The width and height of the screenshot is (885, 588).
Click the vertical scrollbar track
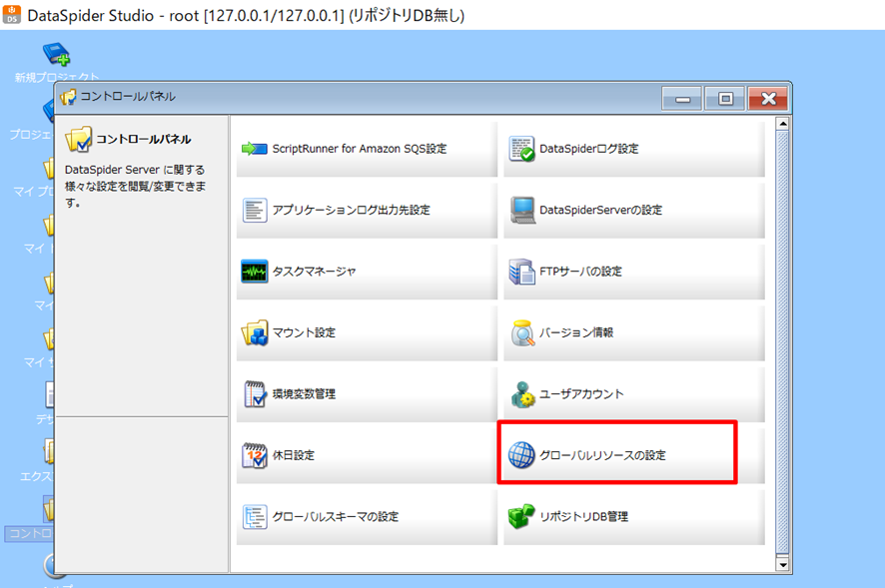(x=782, y=343)
